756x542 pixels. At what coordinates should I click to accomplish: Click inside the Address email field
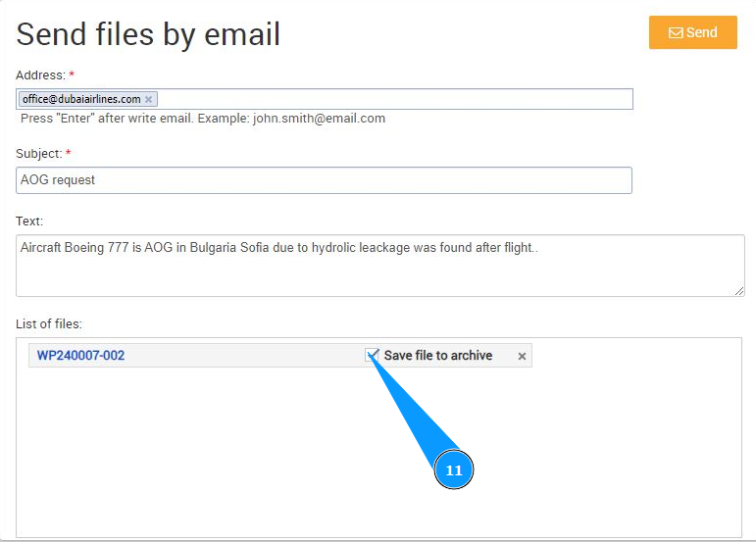tap(392, 99)
